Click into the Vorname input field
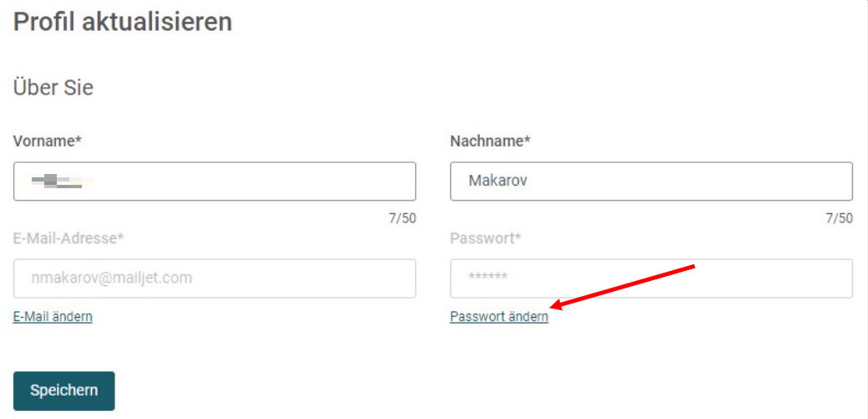The width and height of the screenshot is (868, 419). tap(214, 181)
